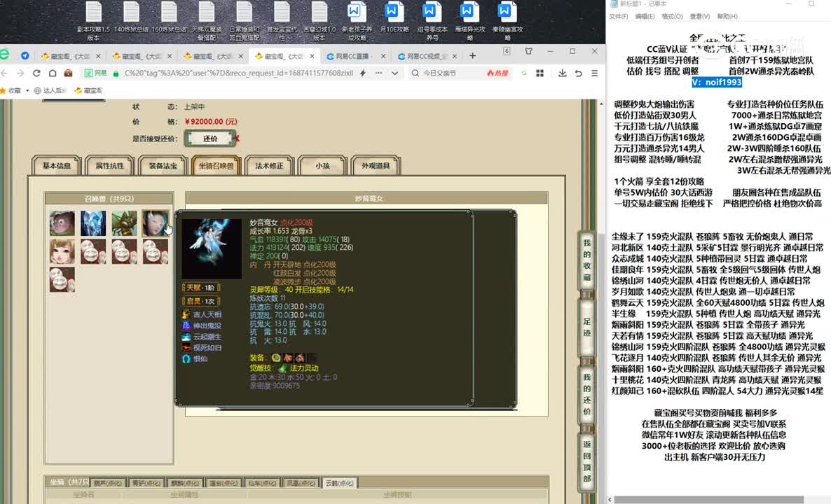This screenshot has height=504, width=831.
Task: Open the browser downloads icon
Action: pos(563,73)
